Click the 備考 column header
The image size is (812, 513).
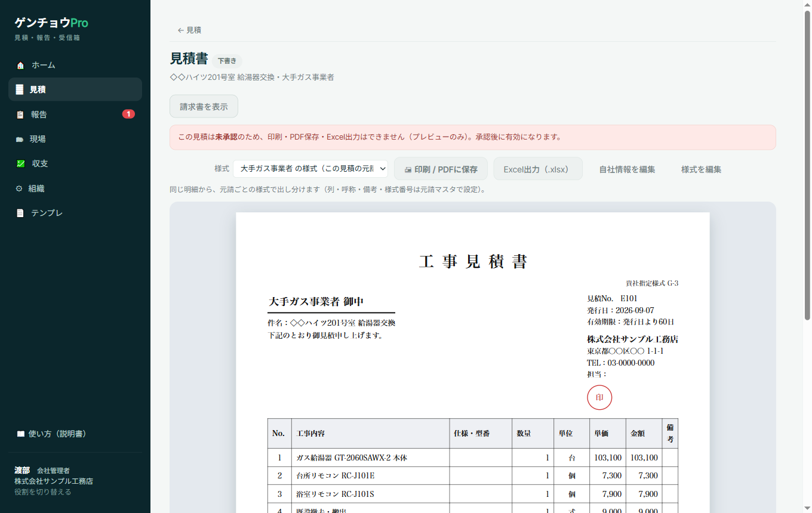pyautogui.click(x=670, y=434)
